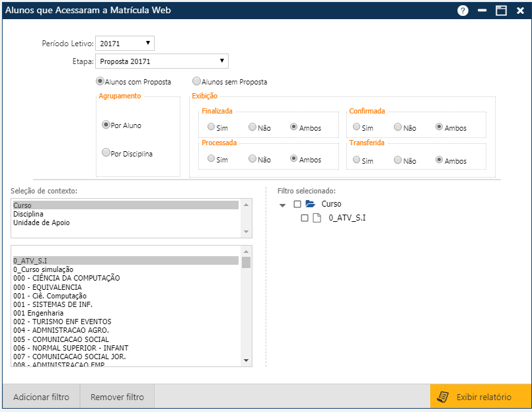This screenshot has width=532, height=412.
Task: Click the 0_ATV_S.I document icon
Action: 317,218
